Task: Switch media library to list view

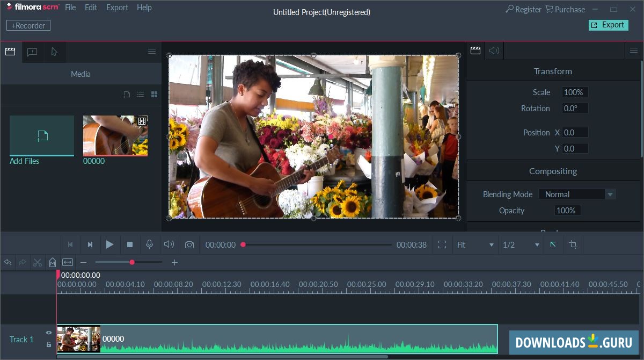Action: (x=140, y=95)
